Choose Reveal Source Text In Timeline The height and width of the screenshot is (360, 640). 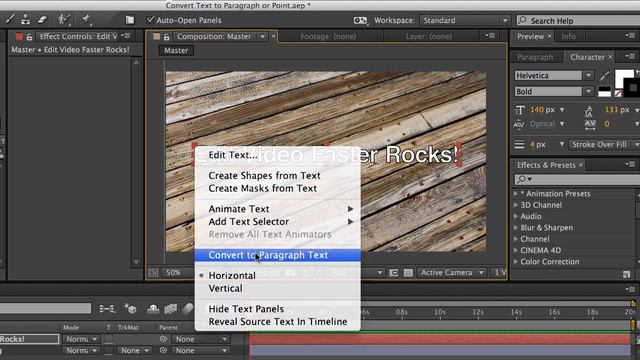278,322
